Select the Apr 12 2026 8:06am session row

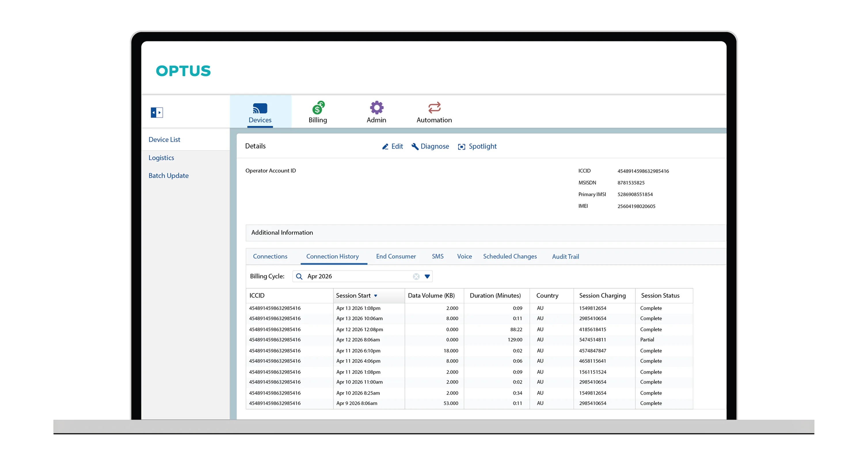469,340
